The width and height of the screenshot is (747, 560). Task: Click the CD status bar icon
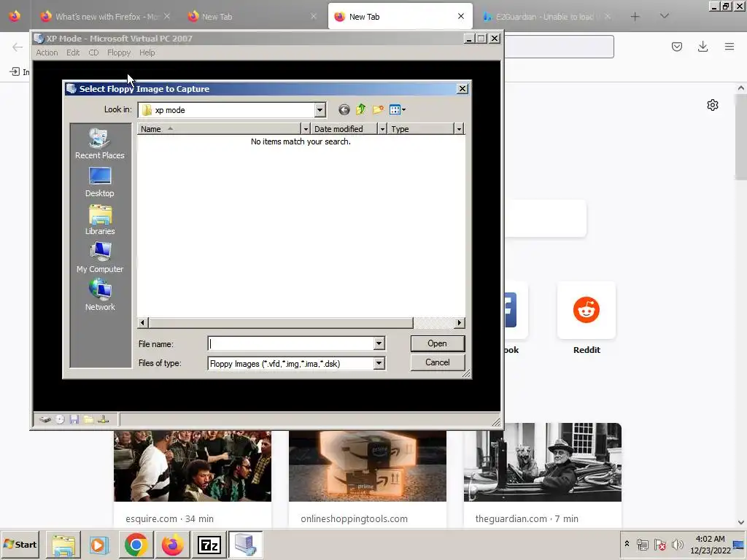(x=60, y=419)
